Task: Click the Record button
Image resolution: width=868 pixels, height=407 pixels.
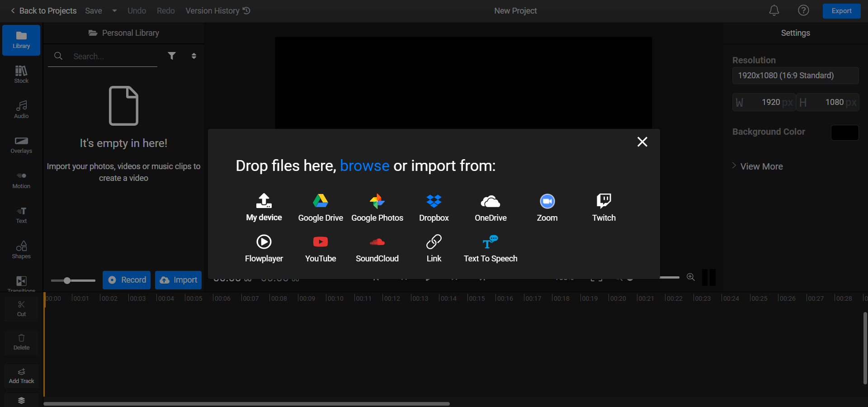Action: click(127, 280)
